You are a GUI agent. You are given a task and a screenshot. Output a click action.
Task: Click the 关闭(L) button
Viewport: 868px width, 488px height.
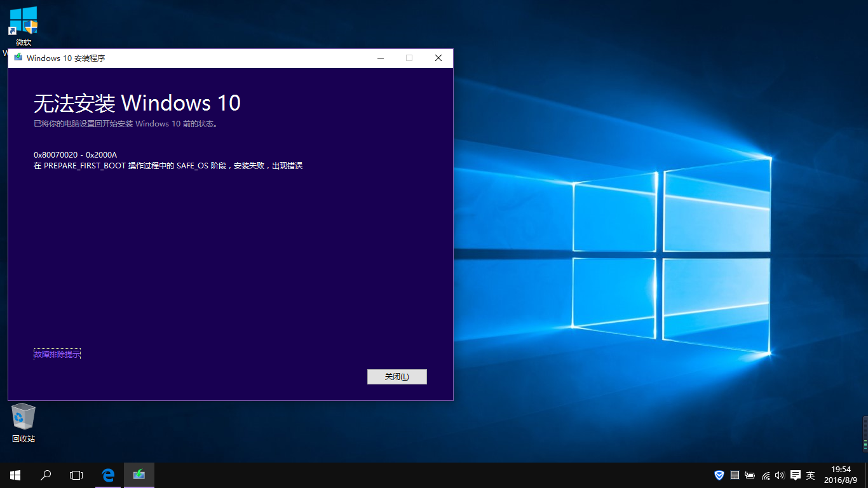coord(397,377)
